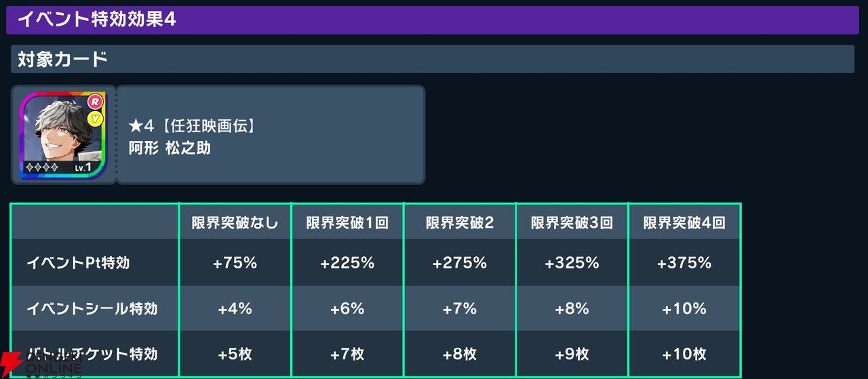The image size is (868, 379).
Task: Open the イベント特効効果4 purple header
Action: point(433,20)
